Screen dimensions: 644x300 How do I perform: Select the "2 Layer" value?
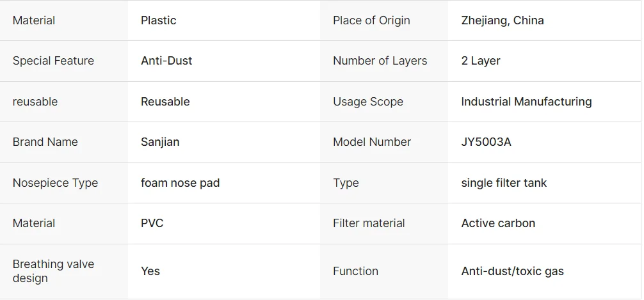481,61
